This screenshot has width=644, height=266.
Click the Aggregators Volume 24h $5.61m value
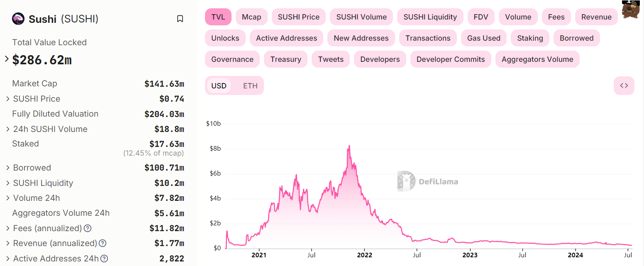(x=169, y=213)
